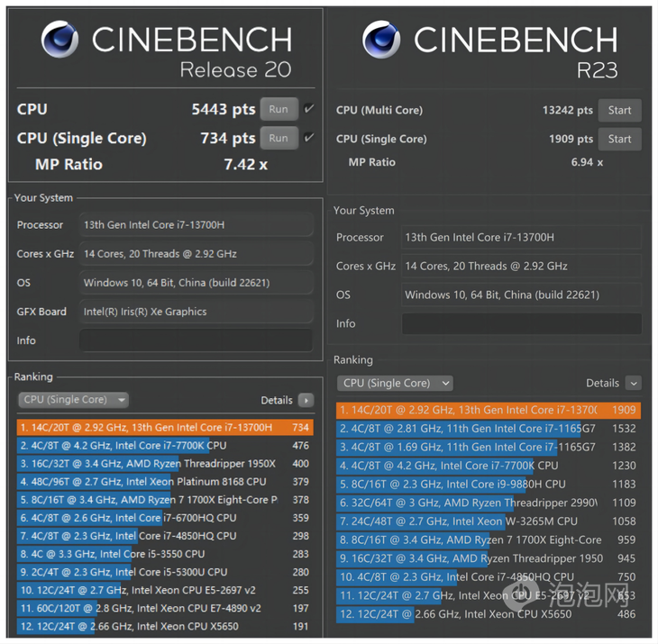This screenshot has width=658, height=644.
Task: Open the R20 ranking CPU (Single Core) dropdown
Action: point(73,400)
